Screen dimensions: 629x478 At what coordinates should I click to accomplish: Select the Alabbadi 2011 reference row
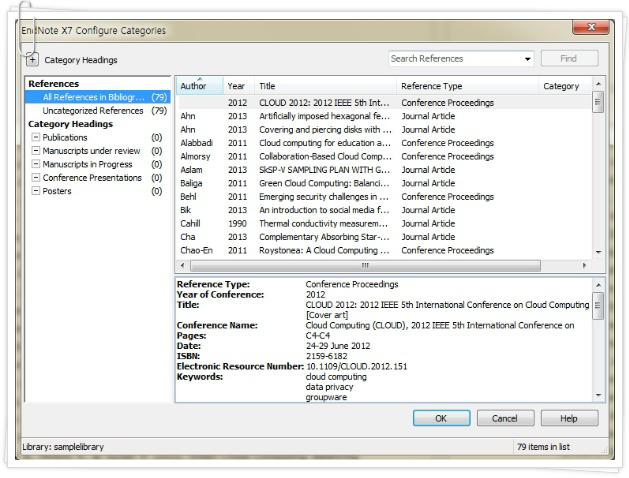(384, 143)
